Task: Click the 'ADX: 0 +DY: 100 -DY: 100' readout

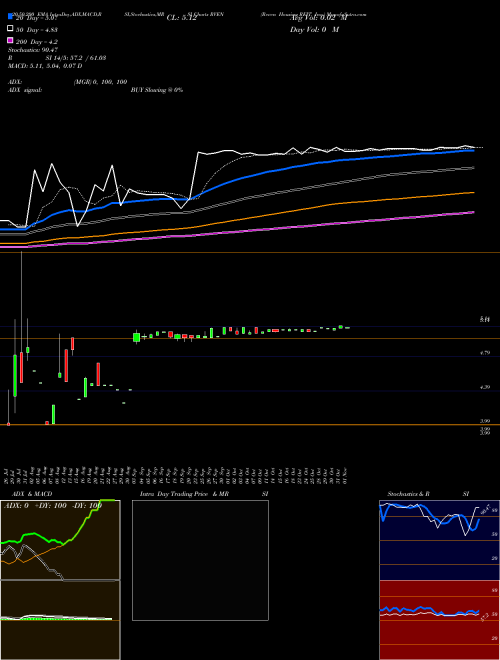Action: tap(53, 506)
